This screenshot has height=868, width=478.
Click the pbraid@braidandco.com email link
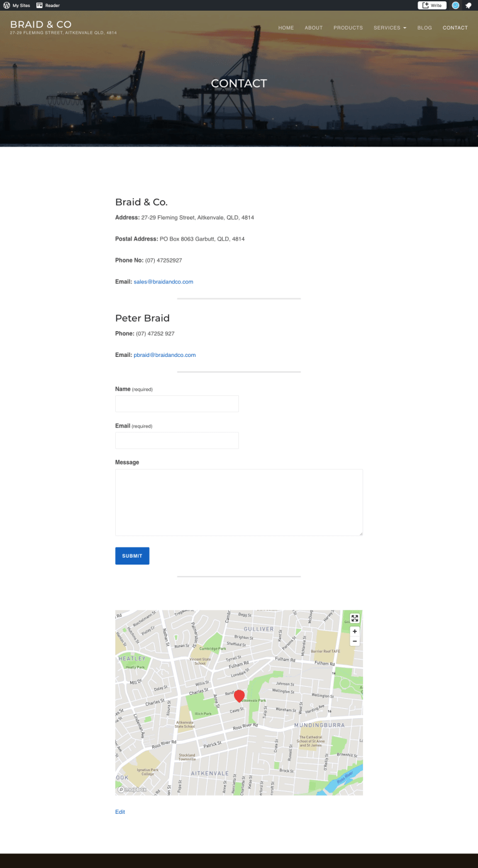[165, 355]
